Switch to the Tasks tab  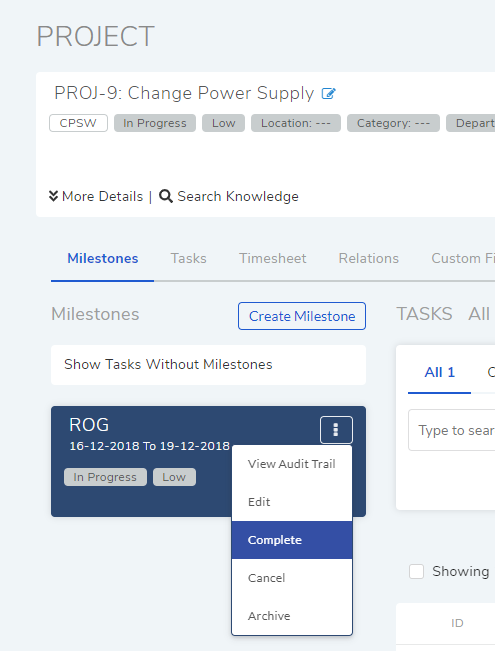[x=189, y=258]
